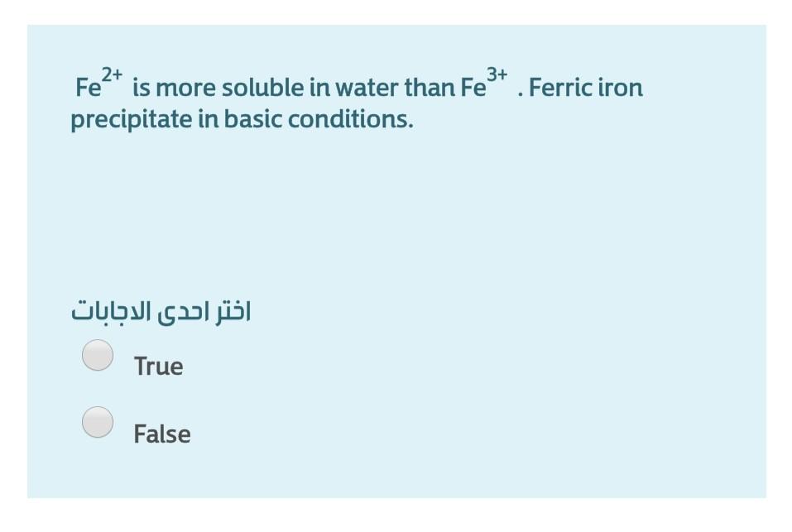The width and height of the screenshot is (792, 532).
Task: Choose True for the solubility statement
Action: coord(97,357)
